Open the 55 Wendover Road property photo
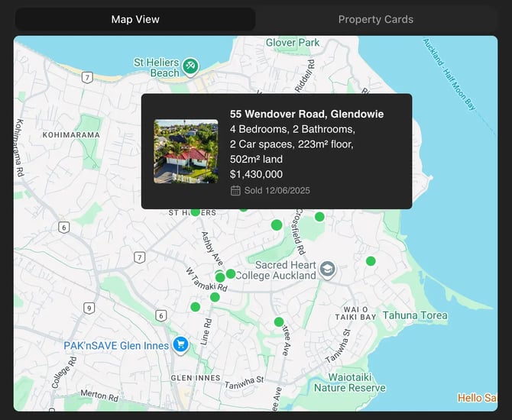 [x=186, y=151]
